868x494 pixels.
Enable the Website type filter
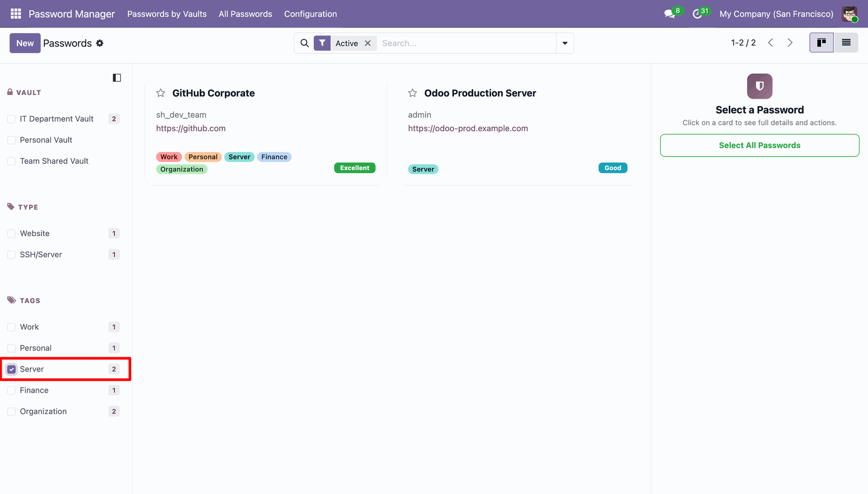tap(12, 233)
